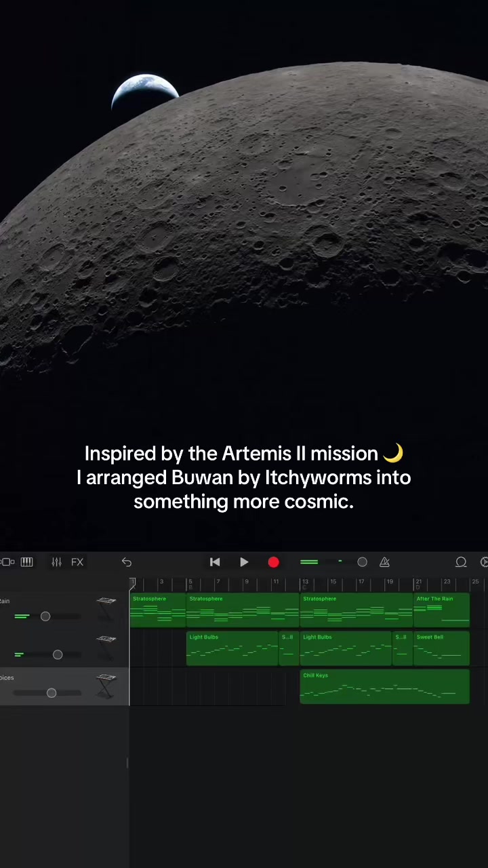Open the track controls mixer icon
This screenshot has width=488, height=868.
pyautogui.click(x=56, y=562)
